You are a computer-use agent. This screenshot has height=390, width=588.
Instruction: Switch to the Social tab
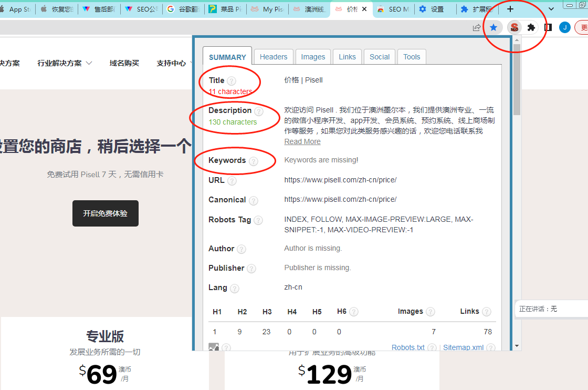tap(380, 57)
